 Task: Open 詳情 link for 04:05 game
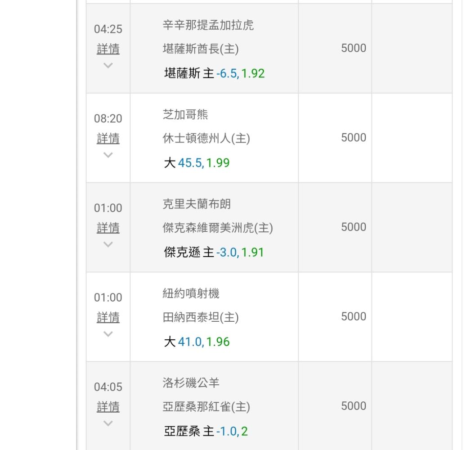tap(108, 407)
